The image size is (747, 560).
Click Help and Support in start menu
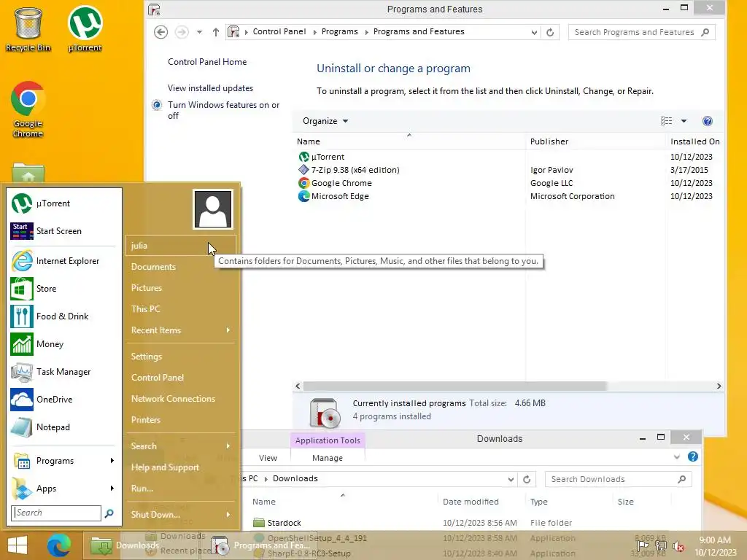(181, 467)
